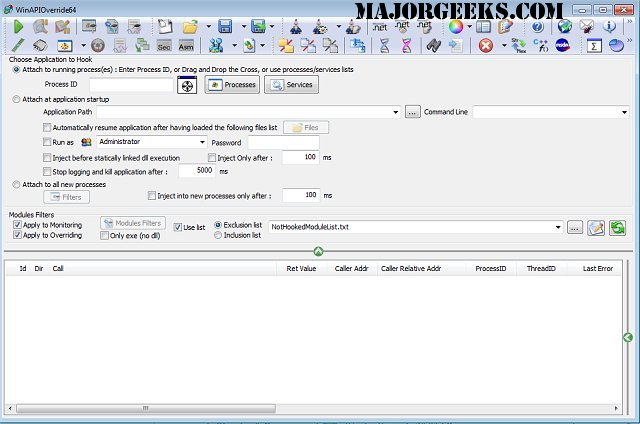
Task: Click the Str/Hex converter icon
Action: click(x=518, y=45)
